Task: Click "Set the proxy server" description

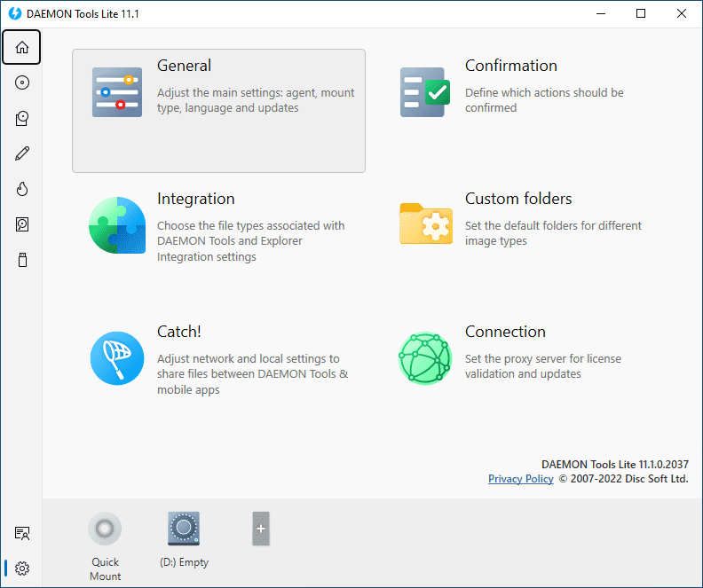Action: (543, 366)
